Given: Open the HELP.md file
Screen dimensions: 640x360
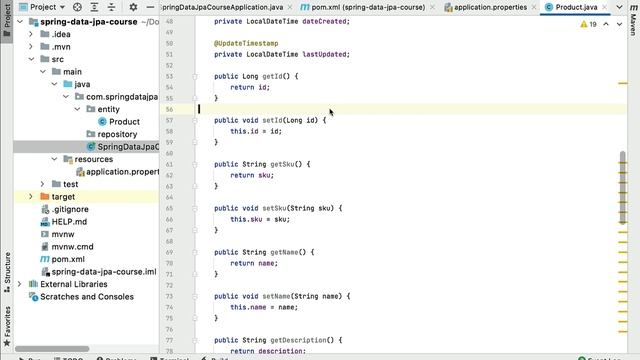Looking at the screenshot, I should 64,222.
